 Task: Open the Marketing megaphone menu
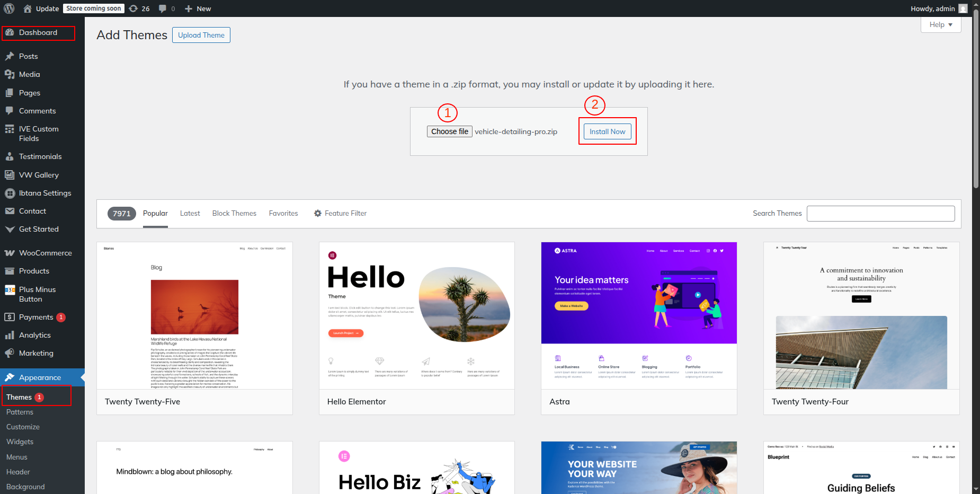point(10,353)
